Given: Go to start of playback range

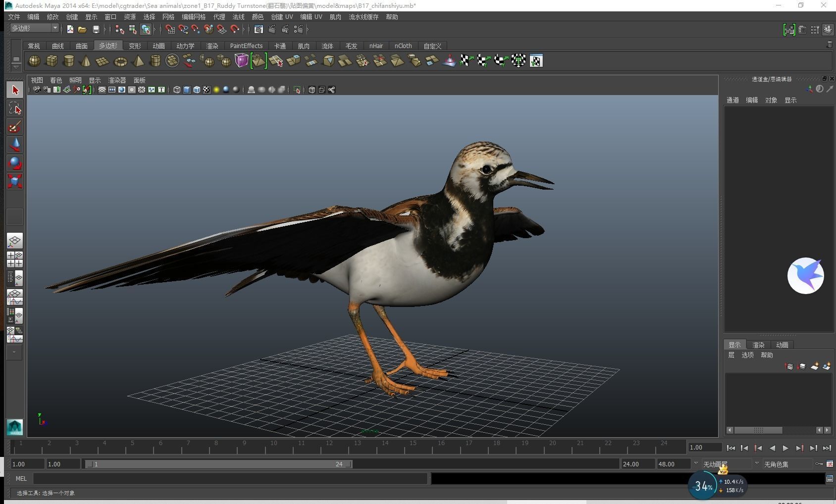Looking at the screenshot, I should tap(731, 448).
